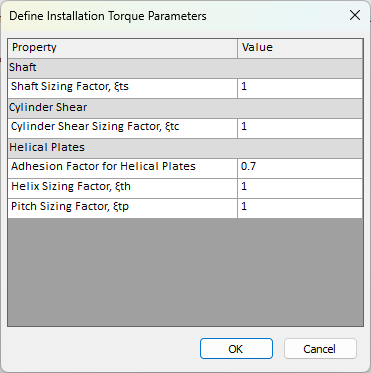371x373 pixels.
Task: Click the 'Cylinder Shear Sizing Factor, ξtc' label
Action: click(95, 127)
